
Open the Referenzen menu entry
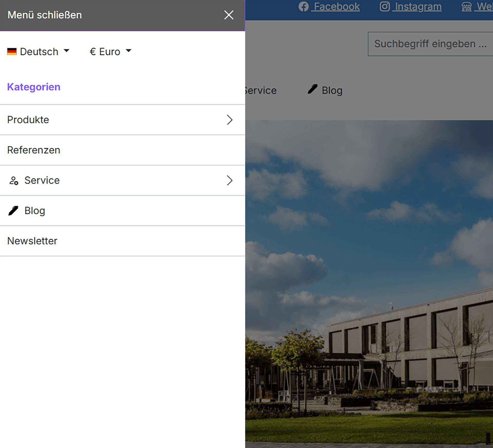(122, 150)
